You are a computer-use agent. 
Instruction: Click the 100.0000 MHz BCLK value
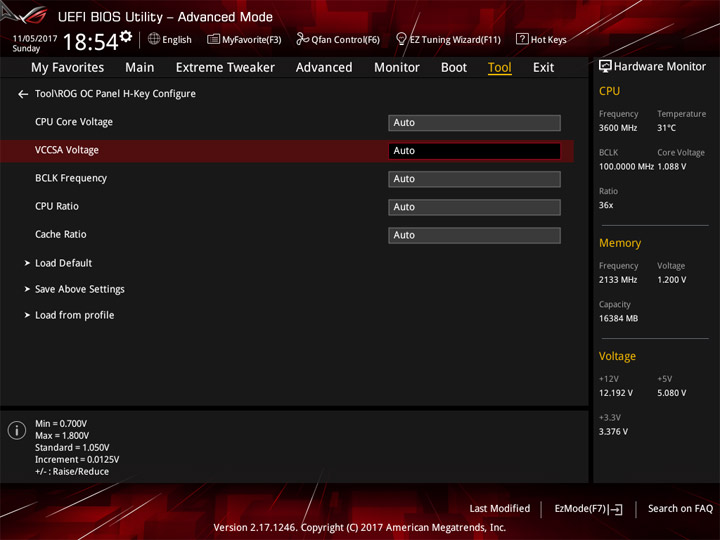click(626, 167)
